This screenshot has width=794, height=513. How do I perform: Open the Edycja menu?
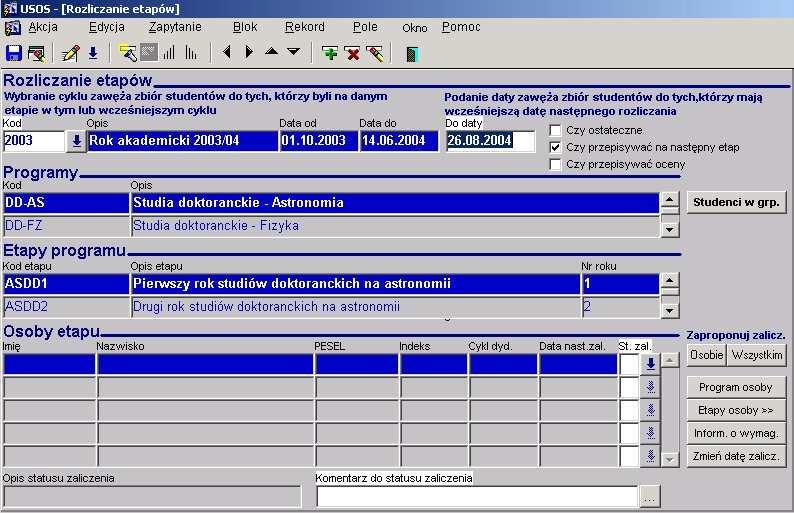click(x=107, y=27)
